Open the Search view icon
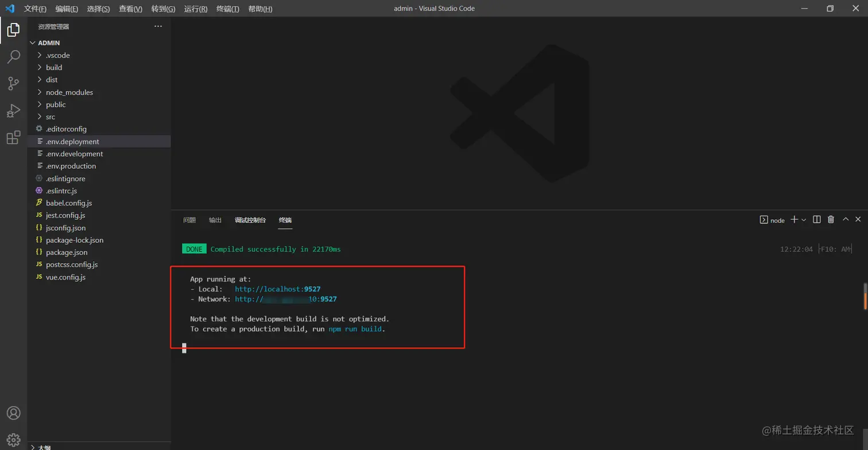The width and height of the screenshot is (868, 450). point(13,56)
